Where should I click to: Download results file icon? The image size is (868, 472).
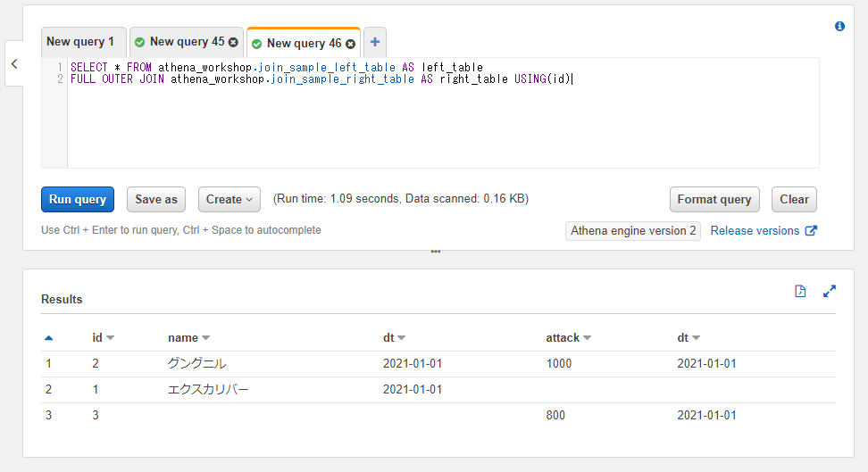(800, 291)
